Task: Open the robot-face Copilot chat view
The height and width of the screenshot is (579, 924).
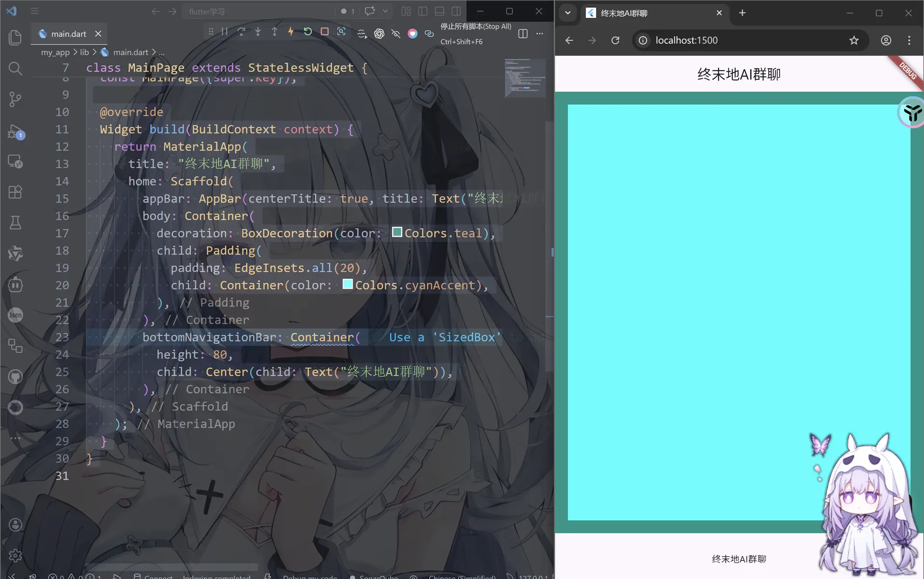Action: 15,284
